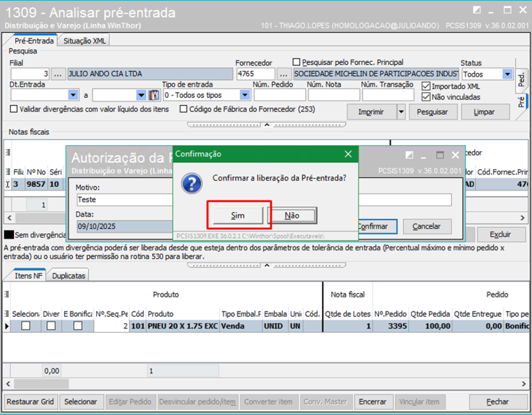The width and height of the screenshot is (532, 415).
Task: Close the Confirmação dialog with X
Action: click(348, 154)
